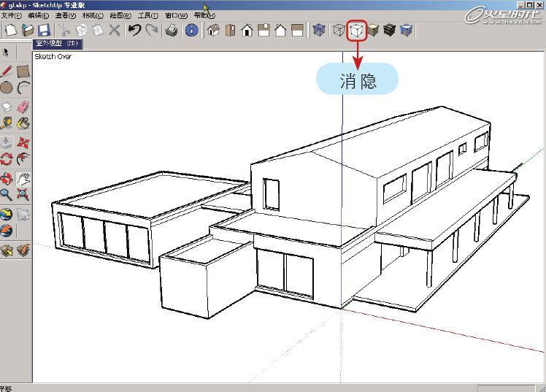Toggle X-ray transparency display mode
This screenshot has width=546, height=392.
319,30
